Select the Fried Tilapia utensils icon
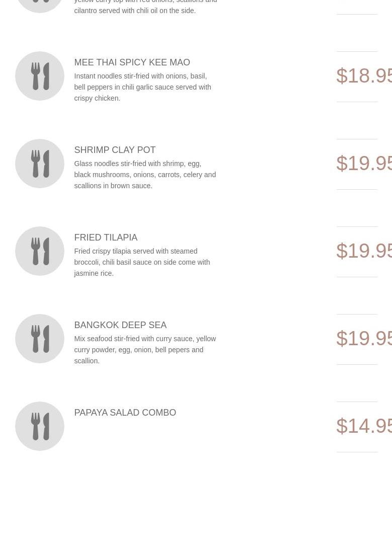Screen dimensions: 392x551 [40, 251]
